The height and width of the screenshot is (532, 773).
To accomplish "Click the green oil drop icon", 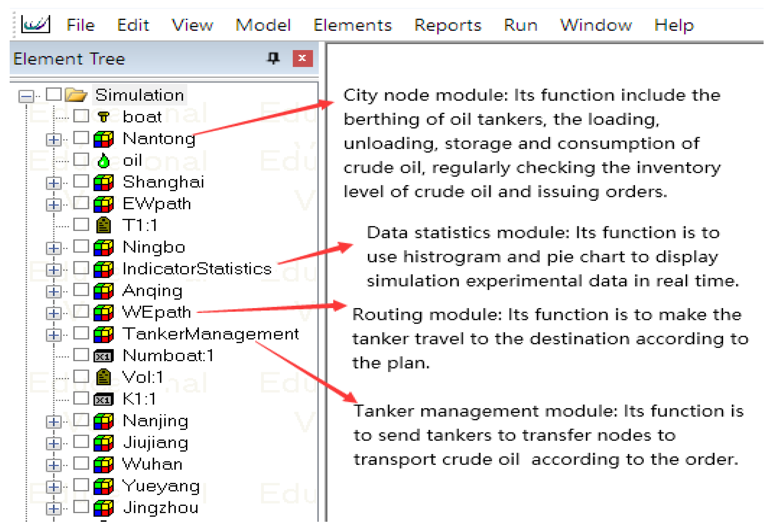I will 103,161.
